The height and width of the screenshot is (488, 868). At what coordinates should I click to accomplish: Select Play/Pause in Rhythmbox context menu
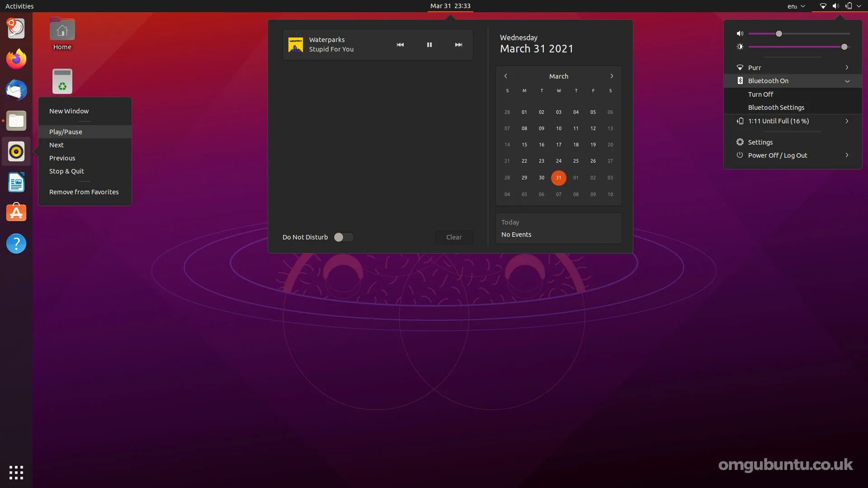66,132
